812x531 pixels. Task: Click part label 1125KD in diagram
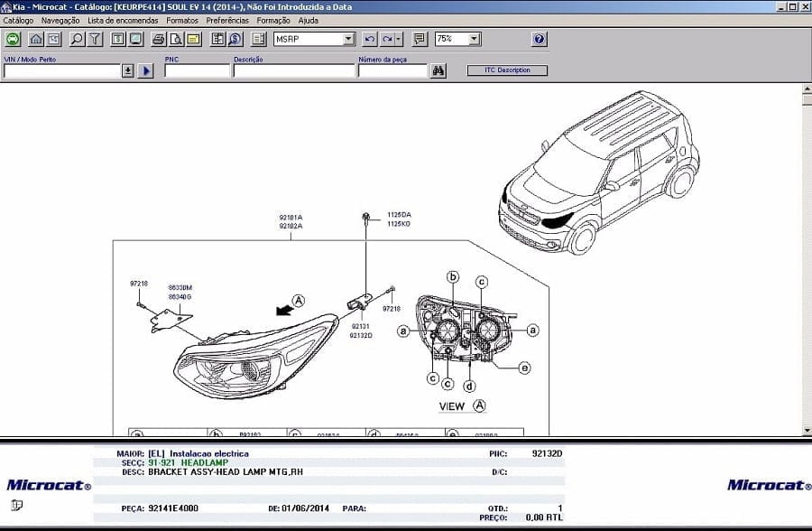[x=399, y=223]
